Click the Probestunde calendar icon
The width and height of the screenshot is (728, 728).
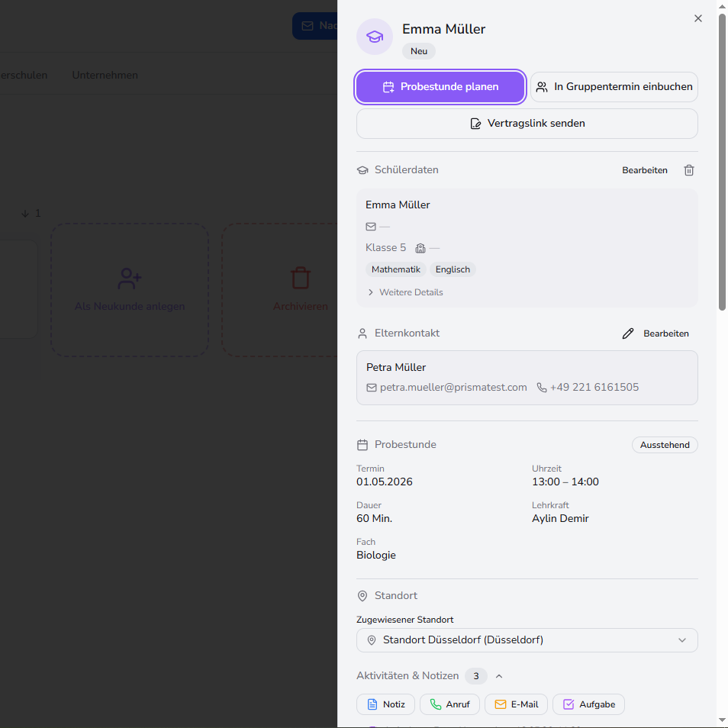[x=362, y=445]
